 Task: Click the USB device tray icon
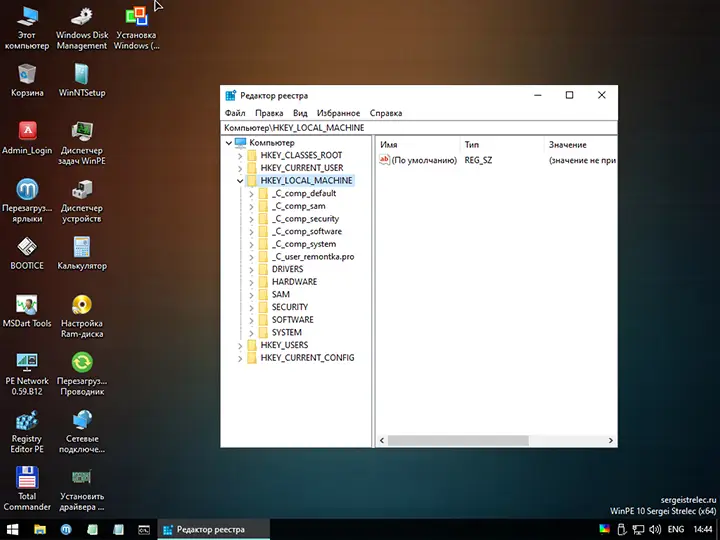click(621, 529)
